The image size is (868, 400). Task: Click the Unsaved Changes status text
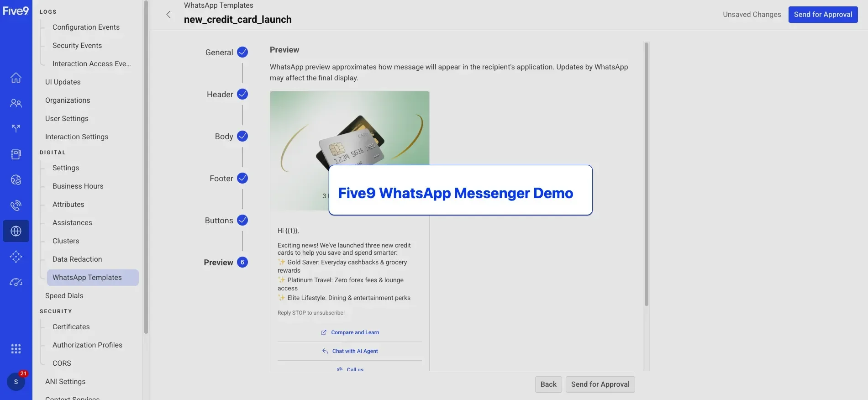point(752,15)
